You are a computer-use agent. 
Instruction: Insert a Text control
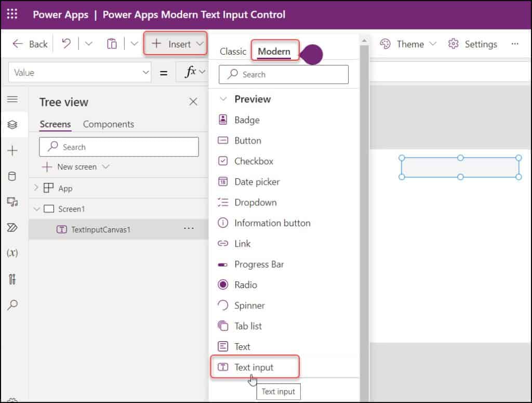[242, 347]
